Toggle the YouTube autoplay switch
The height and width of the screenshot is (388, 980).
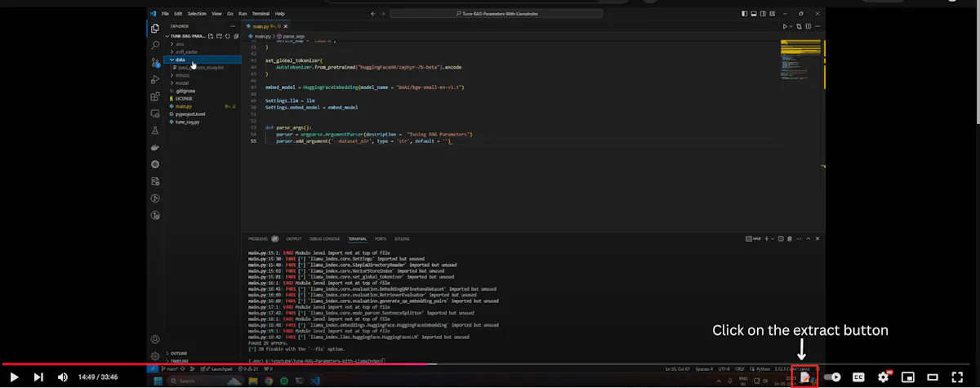tap(832, 377)
